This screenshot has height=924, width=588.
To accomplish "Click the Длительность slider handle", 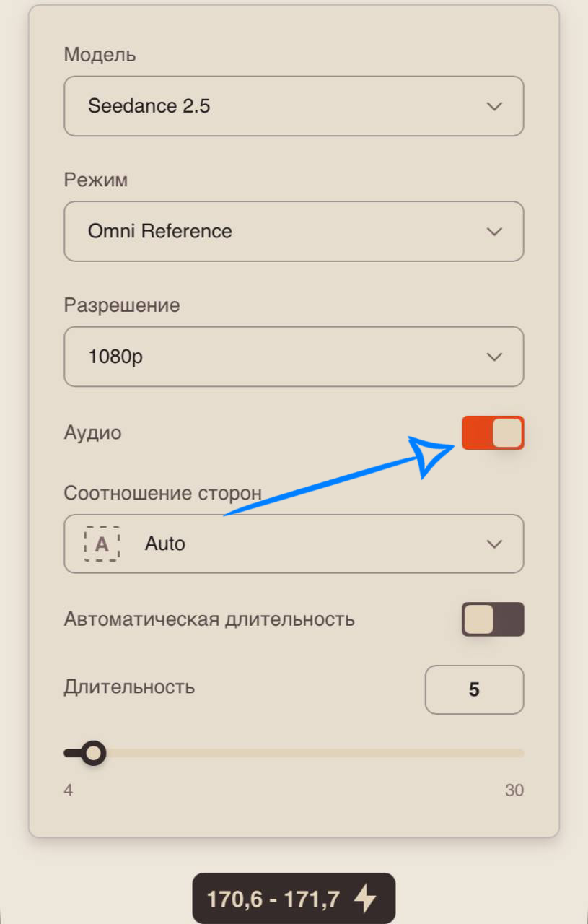I will coord(92,754).
